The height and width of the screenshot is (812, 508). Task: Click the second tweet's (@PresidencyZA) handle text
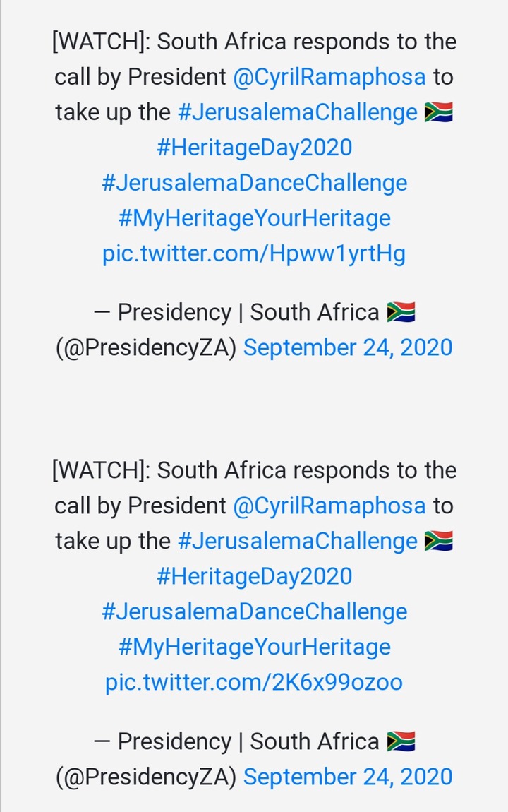146,777
